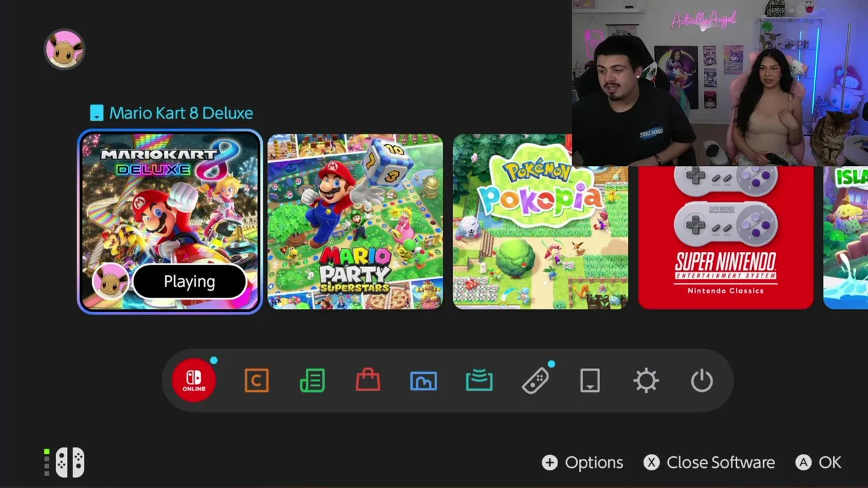868x488 pixels.
Task: Click the Playing status label
Action: click(189, 282)
